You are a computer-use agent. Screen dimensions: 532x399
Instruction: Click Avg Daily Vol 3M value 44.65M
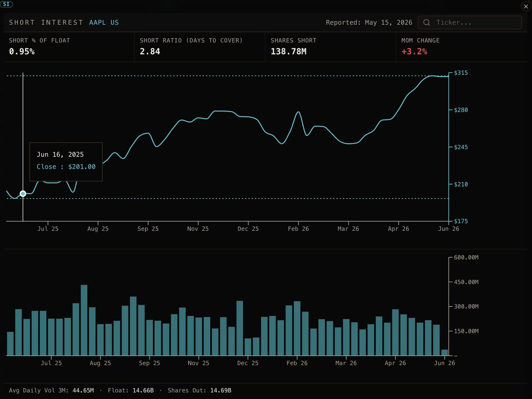click(83, 391)
